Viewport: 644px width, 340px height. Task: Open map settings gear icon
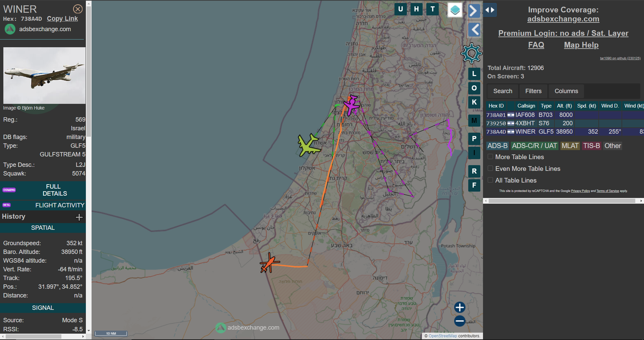[472, 53]
